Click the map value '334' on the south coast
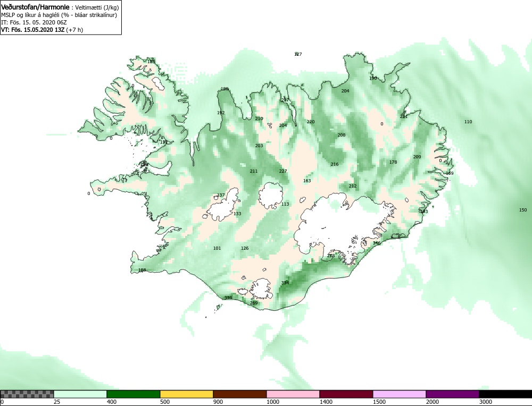The width and height of the screenshot is (532, 406). [x=285, y=283]
